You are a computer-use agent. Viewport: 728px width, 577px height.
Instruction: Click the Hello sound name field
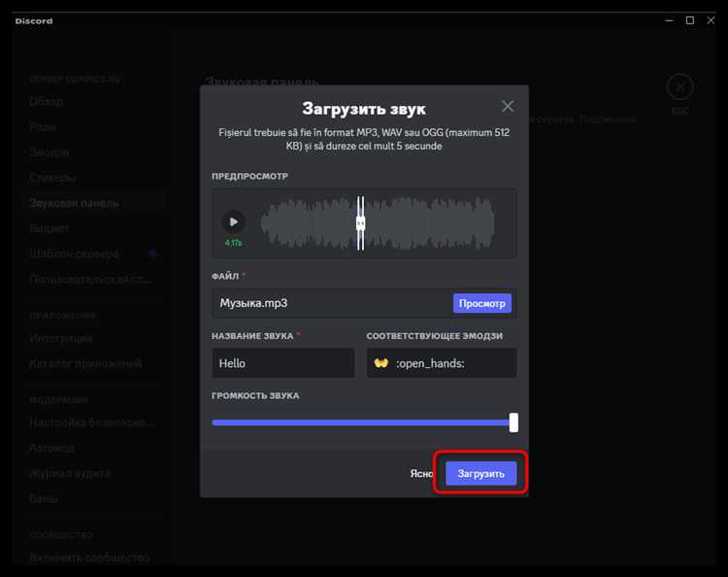(283, 363)
